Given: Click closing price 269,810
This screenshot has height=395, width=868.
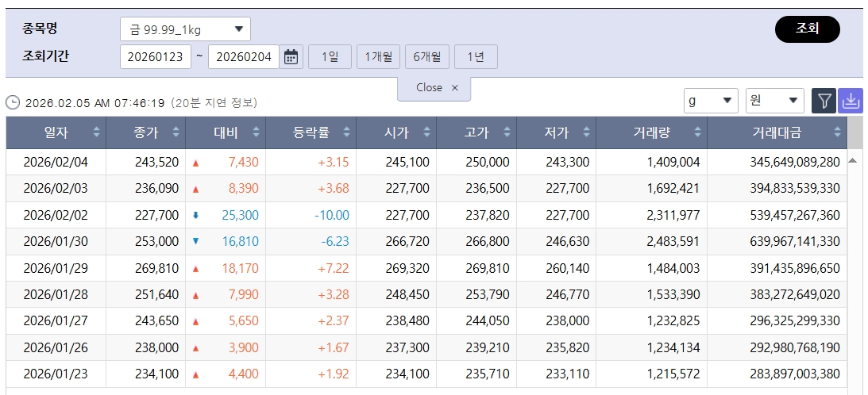Looking at the screenshot, I should pyautogui.click(x=156, y=268).
